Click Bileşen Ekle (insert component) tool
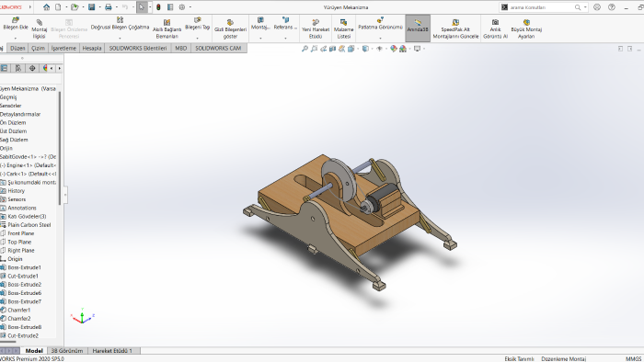The height and width of the screenshot is (362, 644). pyautogui.click(x=16, y=23)
